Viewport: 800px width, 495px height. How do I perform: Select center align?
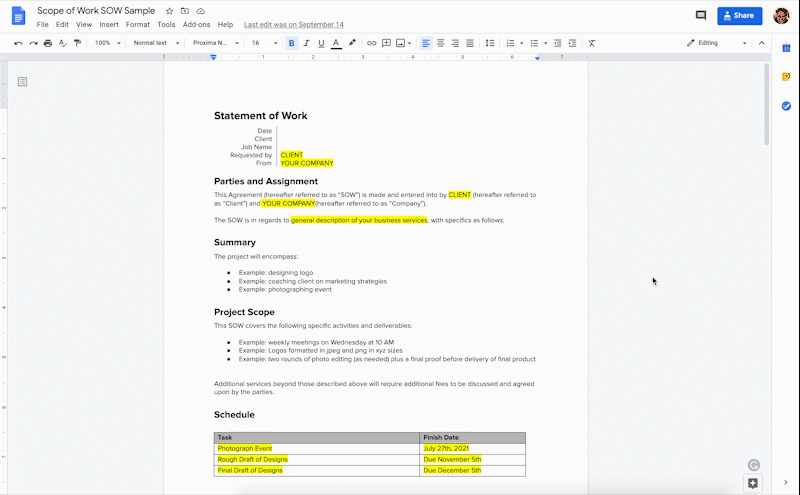(x=440, y=43)
